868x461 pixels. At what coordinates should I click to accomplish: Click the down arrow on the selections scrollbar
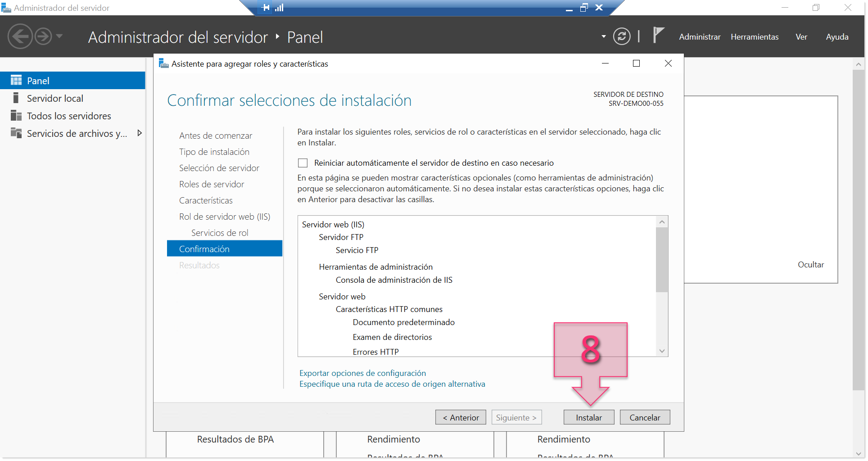tap(662, 351)
